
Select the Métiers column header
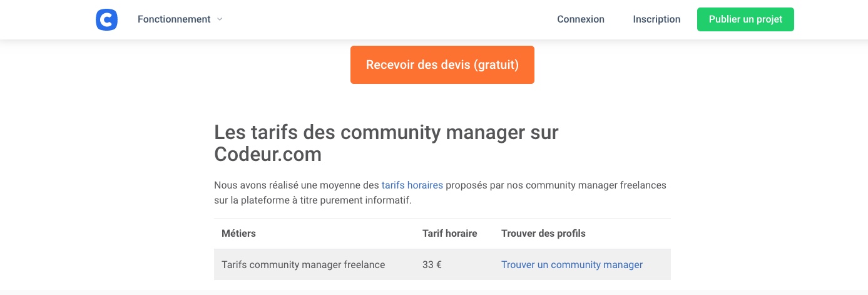point(238,234)
